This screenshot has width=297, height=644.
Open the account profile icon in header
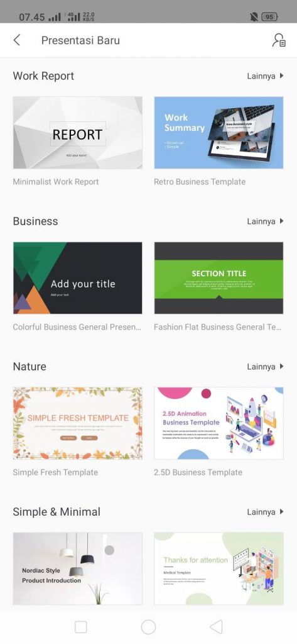coord(279,40)
